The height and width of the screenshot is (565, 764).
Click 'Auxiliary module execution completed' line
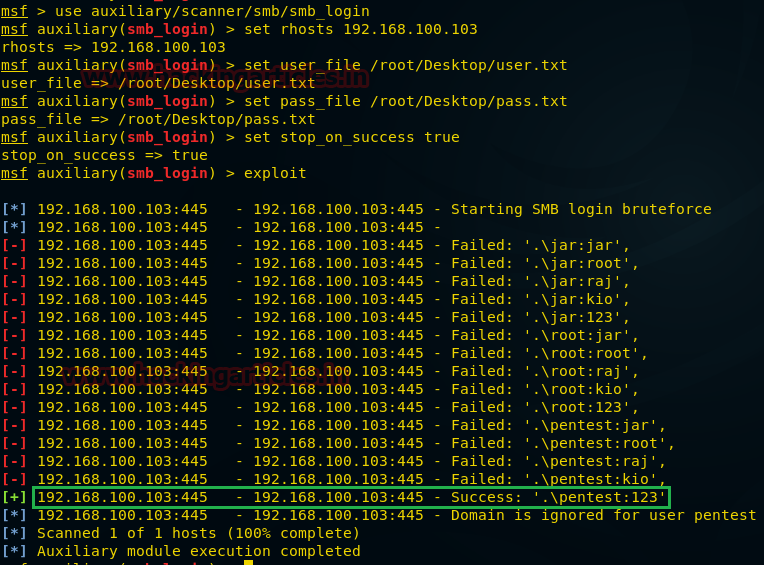tap(198, 552)
